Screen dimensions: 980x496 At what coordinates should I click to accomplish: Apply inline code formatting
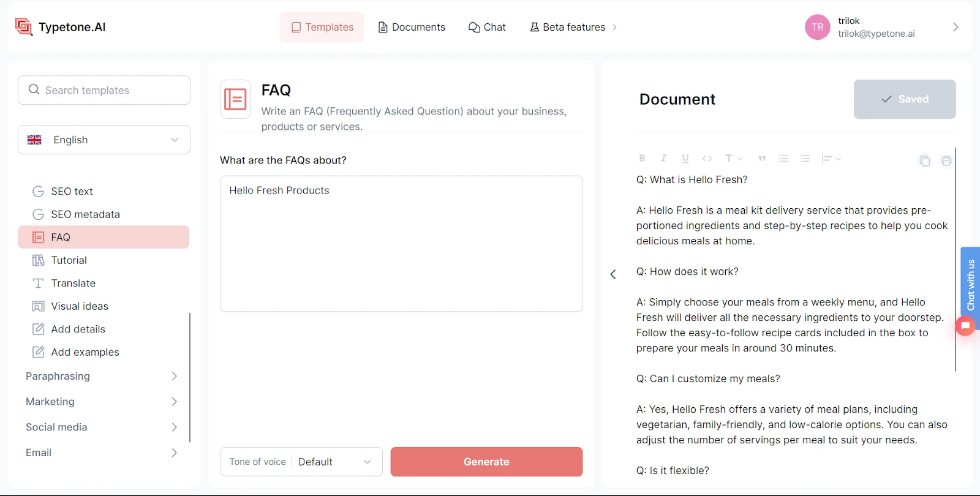tap(707, 159)
